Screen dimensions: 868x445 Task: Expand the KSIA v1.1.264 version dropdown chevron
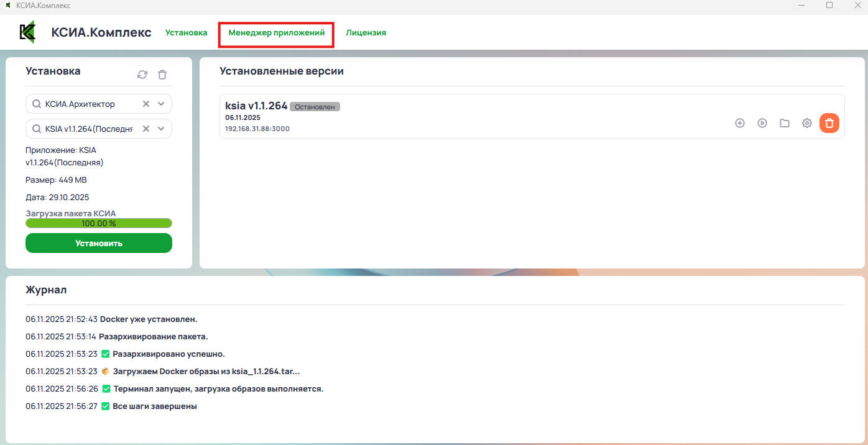[x=161, y=129]
